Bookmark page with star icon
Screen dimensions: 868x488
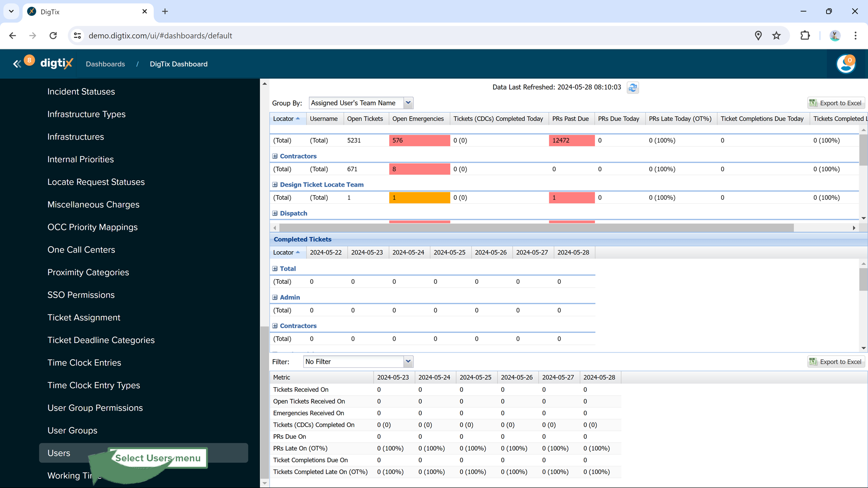(776, 36)
